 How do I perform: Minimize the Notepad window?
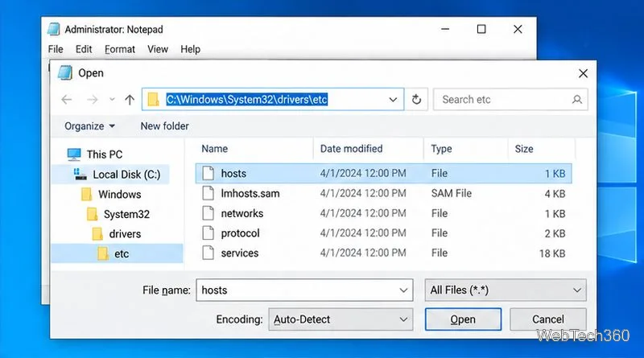click(x=445, y=29)
